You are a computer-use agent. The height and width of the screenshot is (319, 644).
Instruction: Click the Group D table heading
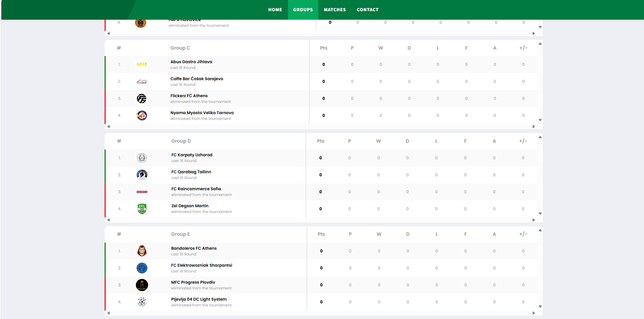181,141
